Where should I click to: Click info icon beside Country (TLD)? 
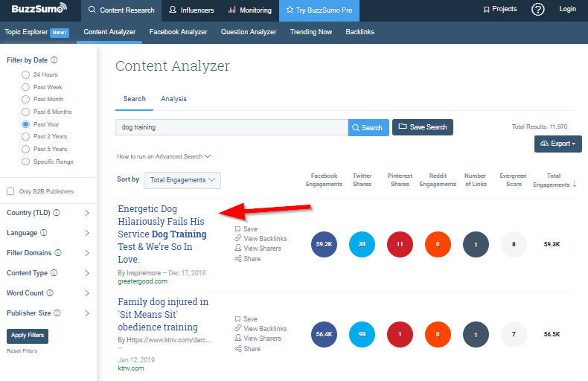click(x=57, y=213)
